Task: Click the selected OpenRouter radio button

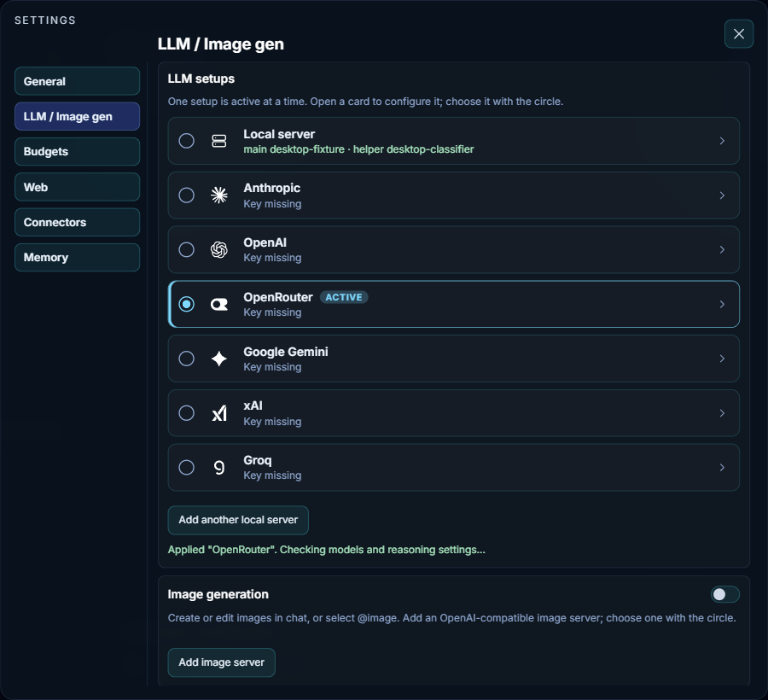Action: 186,304
